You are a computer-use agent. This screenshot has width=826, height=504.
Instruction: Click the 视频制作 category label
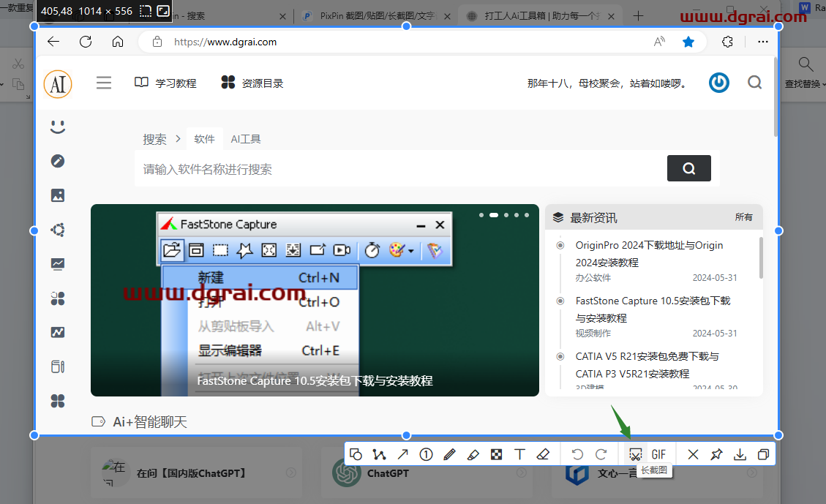click(x=593, y=334)
